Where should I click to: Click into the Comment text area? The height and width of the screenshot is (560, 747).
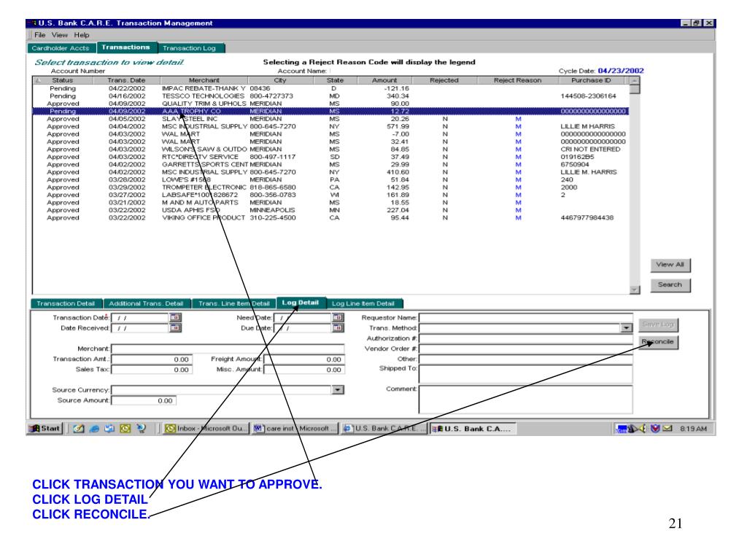click(526, 399)
